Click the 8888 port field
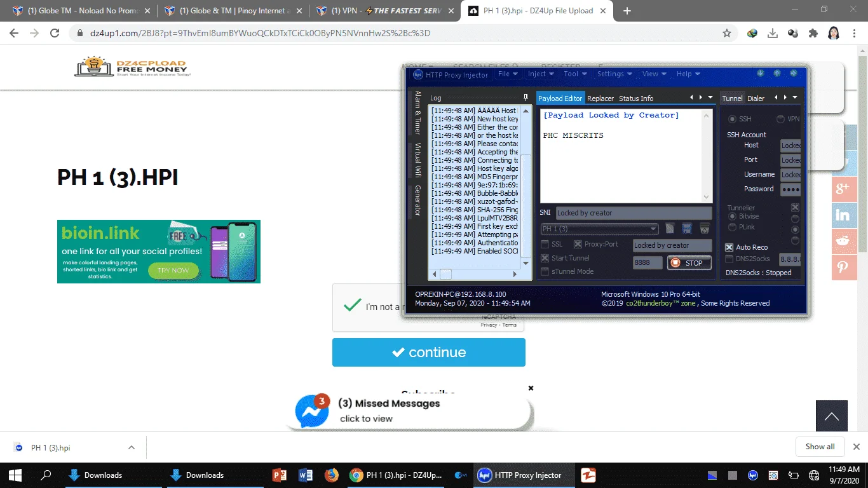Screen dimensions: 868x488 pyautogui.click(x=648, y=262)
